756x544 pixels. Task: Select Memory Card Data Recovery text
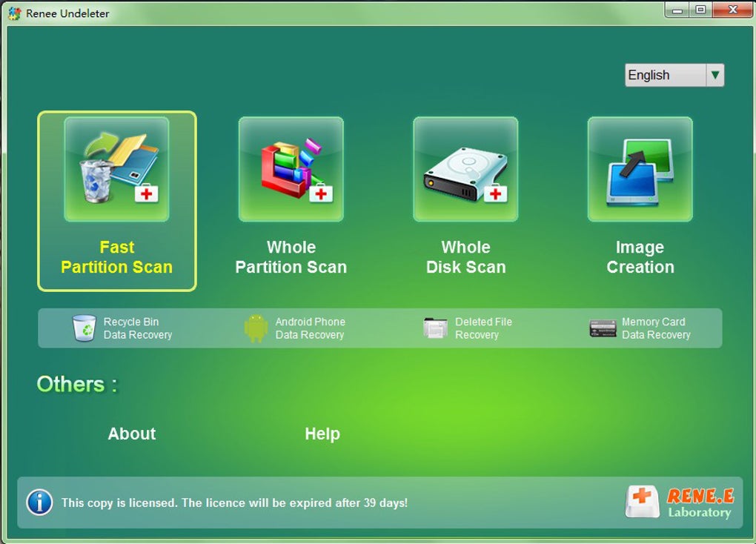656,328
